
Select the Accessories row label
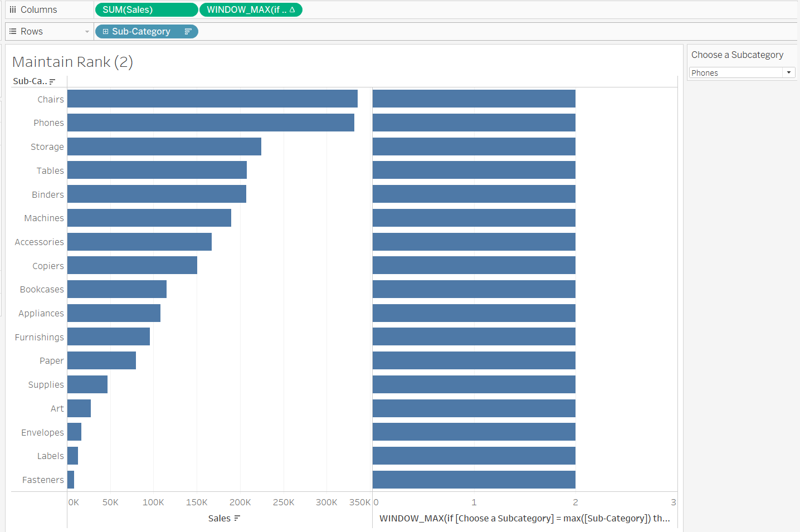point(40,242)
